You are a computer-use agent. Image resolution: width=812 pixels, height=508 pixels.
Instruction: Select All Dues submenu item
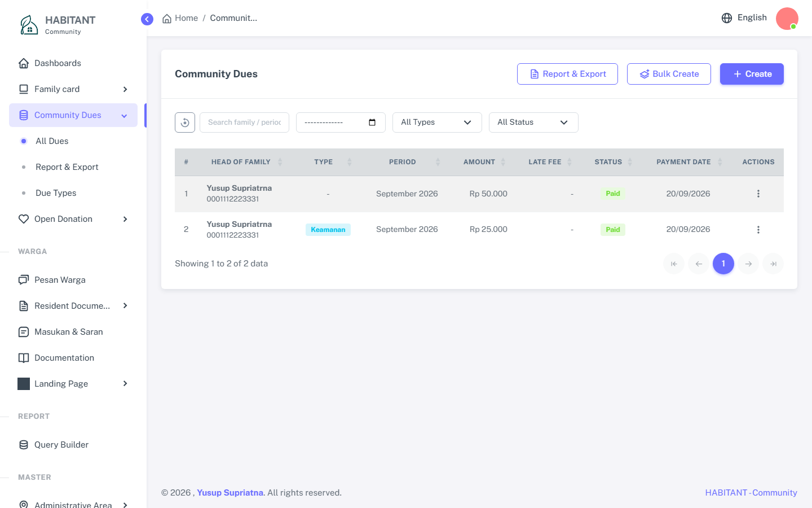[73, 141]
